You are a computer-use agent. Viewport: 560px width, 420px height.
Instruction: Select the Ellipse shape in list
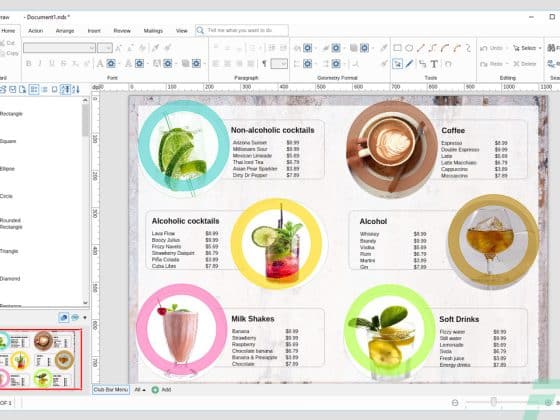pos(8,169)
